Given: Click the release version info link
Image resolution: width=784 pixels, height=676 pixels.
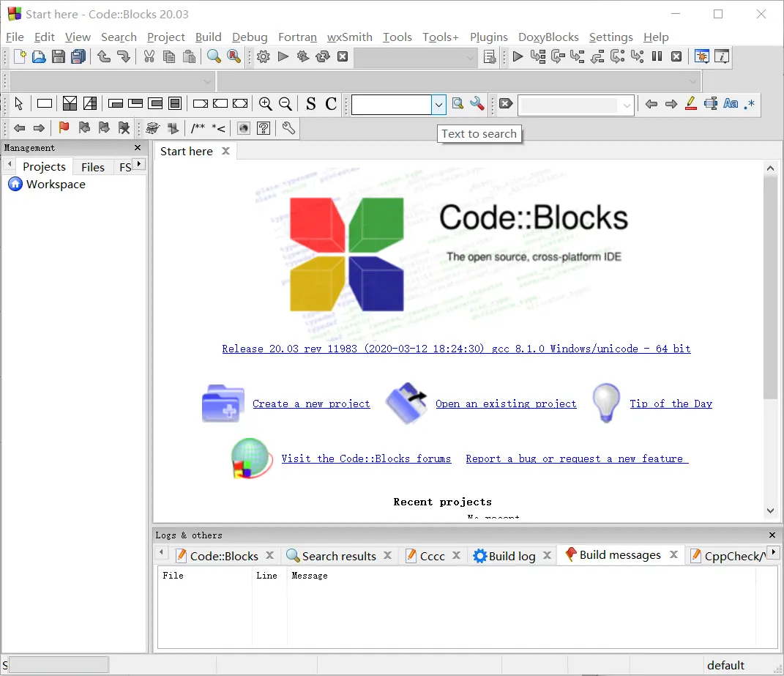Looking at the screenshot, I should 456,349.
